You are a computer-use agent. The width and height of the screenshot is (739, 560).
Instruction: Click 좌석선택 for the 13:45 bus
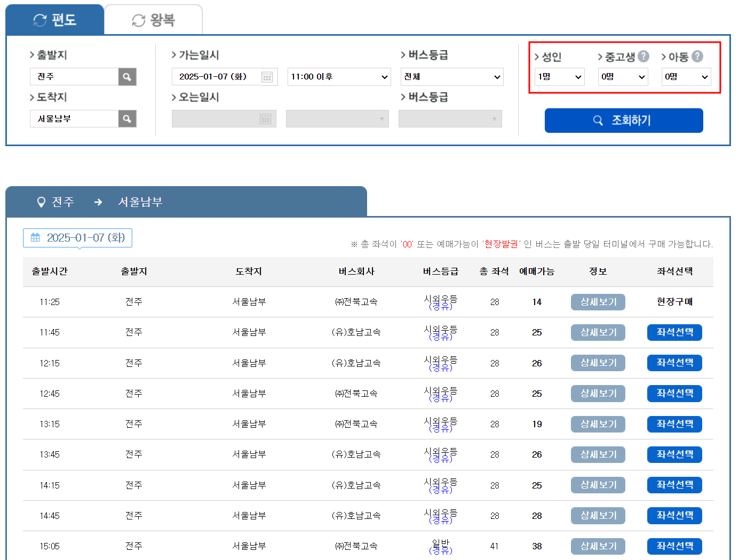point(674,454)
